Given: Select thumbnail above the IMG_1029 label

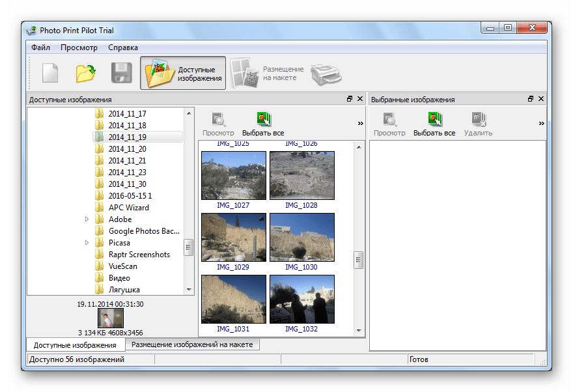Looking at the screenshot, I should [234, 238].
